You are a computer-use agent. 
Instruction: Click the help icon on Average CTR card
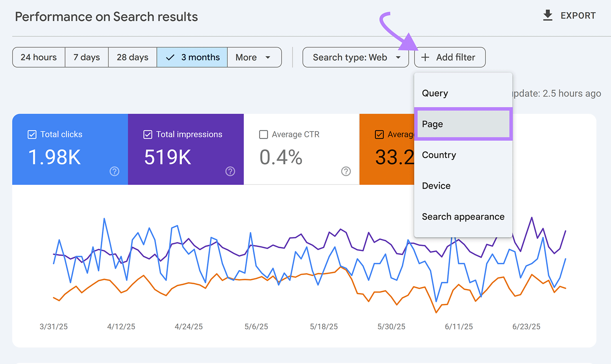click(346, 171)
